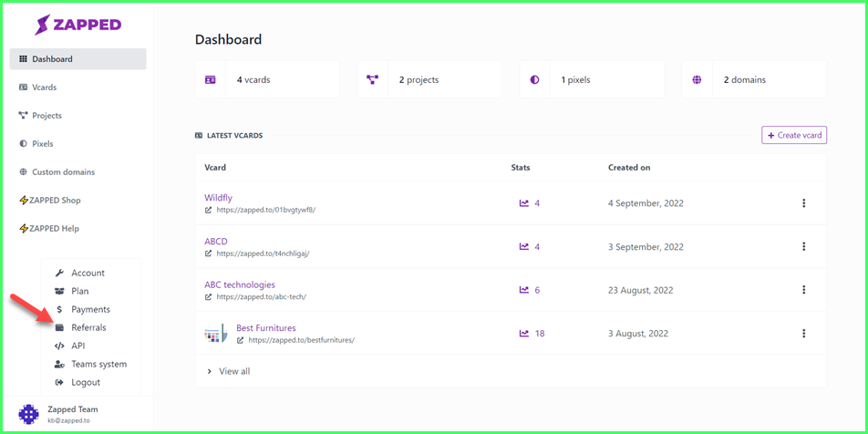
Task: Click the Logout exit icon
Action: coord(60,383)
